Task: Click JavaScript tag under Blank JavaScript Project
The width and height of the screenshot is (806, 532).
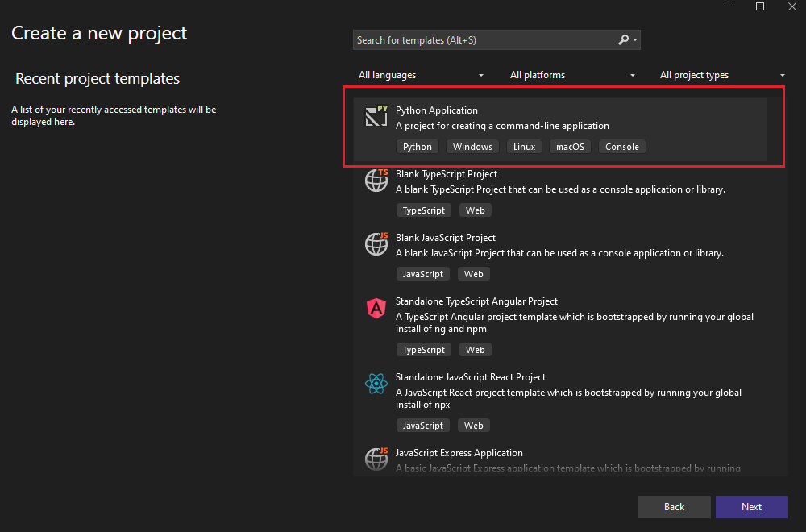Action: click(x=423, y=275)
